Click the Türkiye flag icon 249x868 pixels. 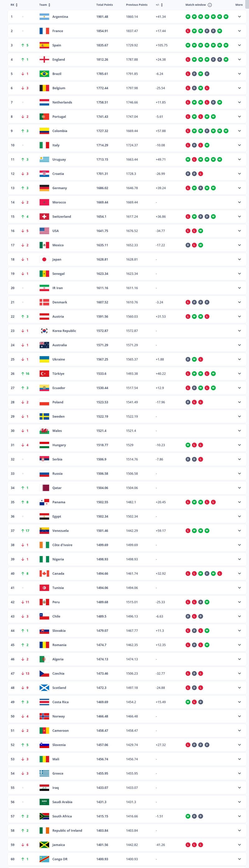click(44, 374)
